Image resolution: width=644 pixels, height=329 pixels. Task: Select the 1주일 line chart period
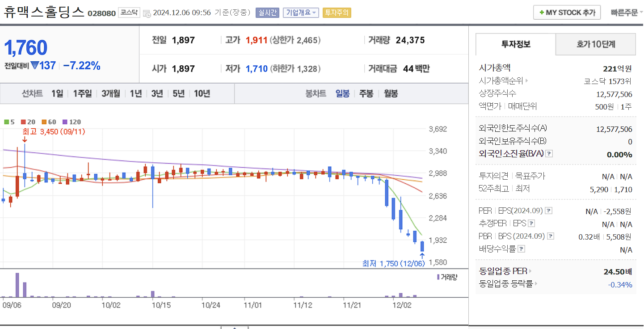[82, 93]
